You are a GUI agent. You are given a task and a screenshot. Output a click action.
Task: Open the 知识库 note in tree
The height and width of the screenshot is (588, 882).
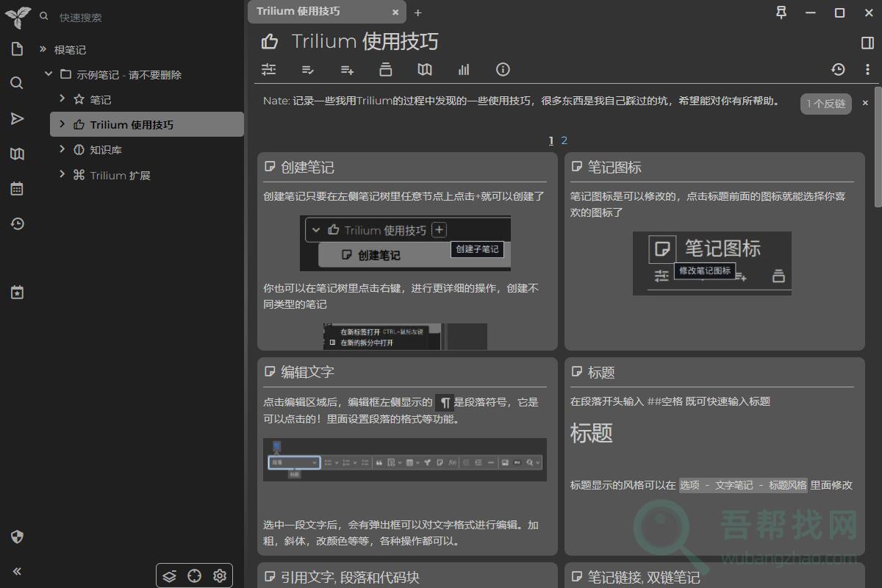(x=106, y=150)
